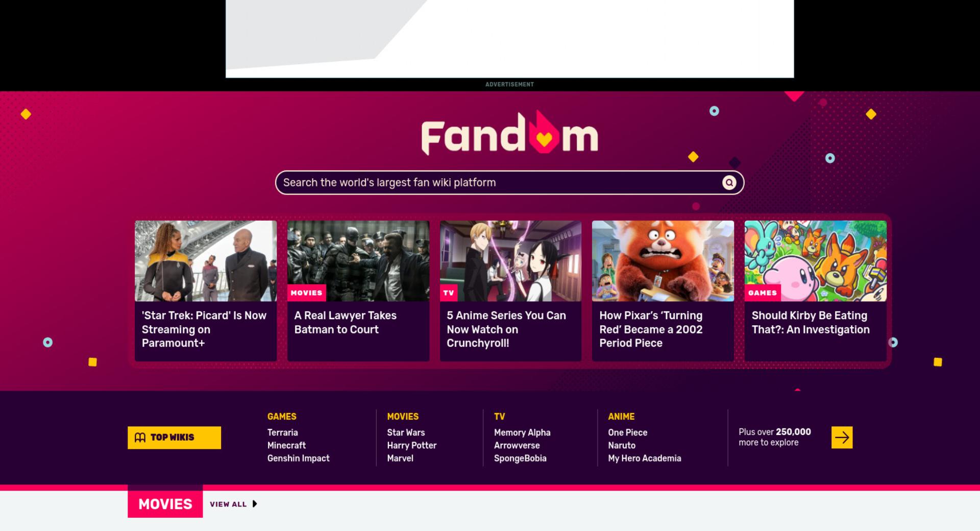The image size is (980, 531).
Task: Open the My Hero Academia wiki
Action: click(644, 458)
